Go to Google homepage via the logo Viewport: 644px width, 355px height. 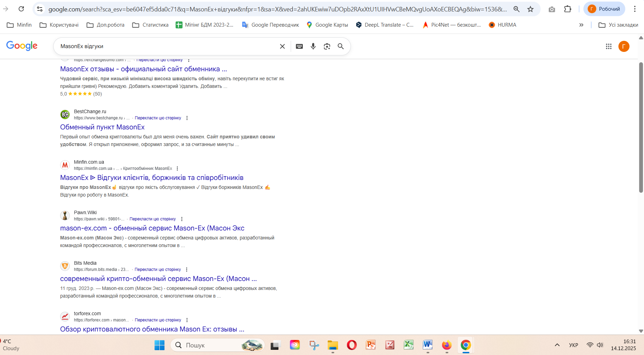[22, 46]
